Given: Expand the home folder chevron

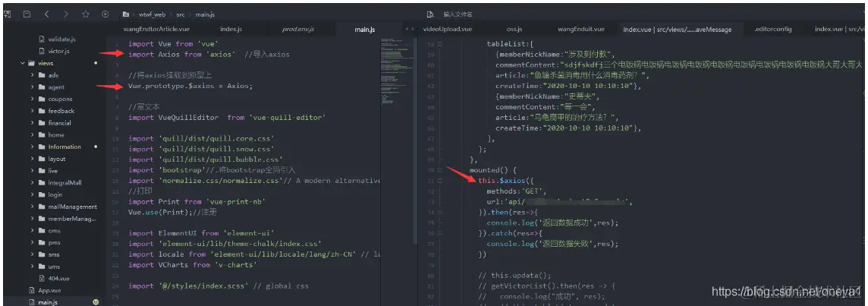Looking at the screenshot, I should pyautogui.click(x=33, y=134).
